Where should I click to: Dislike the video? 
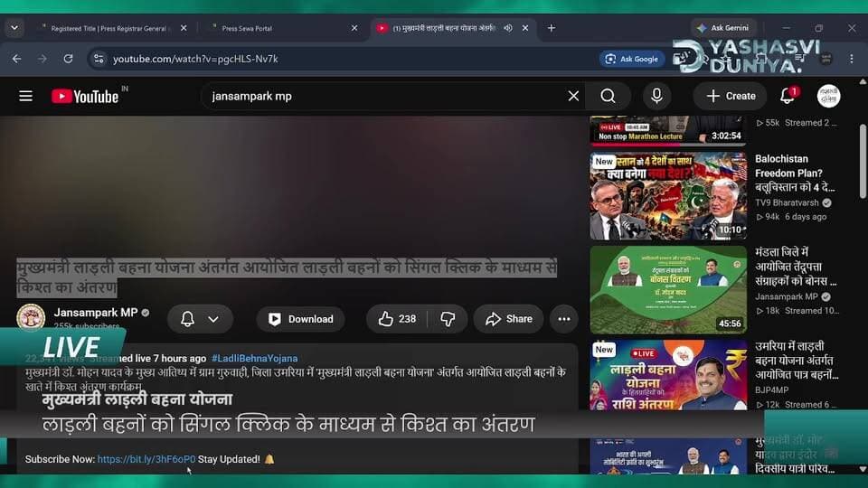tap(448, 319)
